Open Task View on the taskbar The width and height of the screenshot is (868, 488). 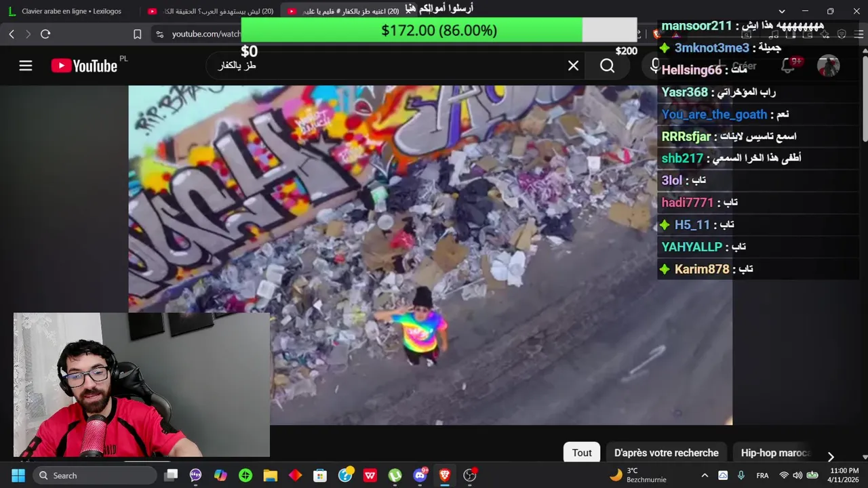point(171,476)
